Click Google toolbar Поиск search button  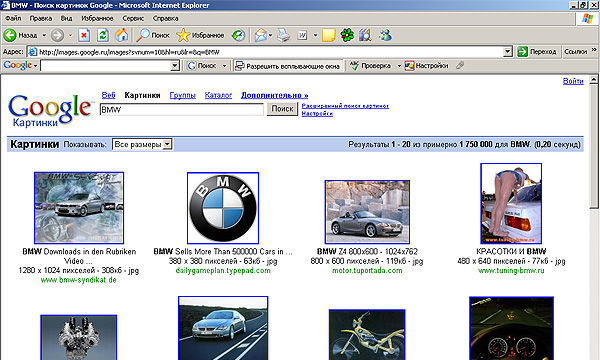202,66
